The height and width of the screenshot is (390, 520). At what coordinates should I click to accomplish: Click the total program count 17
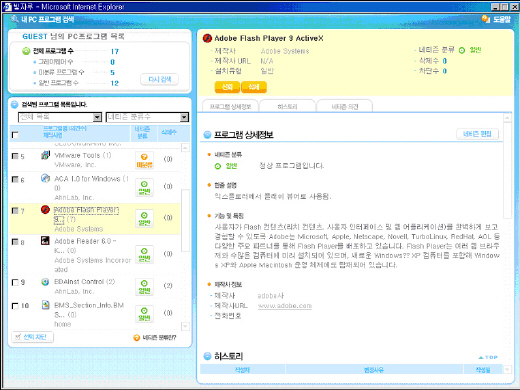pos(115,51)
